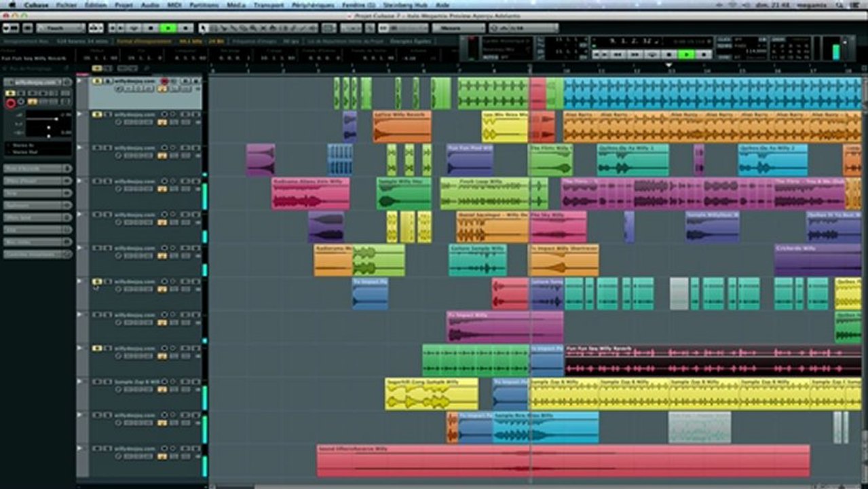
Task: Toggle Mute on the selected top track
Action: 97,81
